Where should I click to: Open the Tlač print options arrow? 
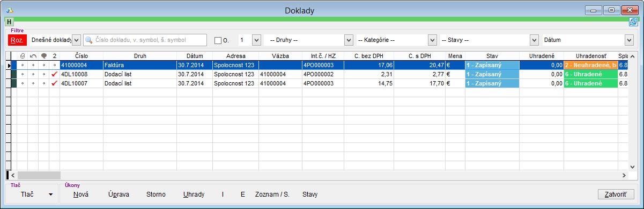(50, 194)
